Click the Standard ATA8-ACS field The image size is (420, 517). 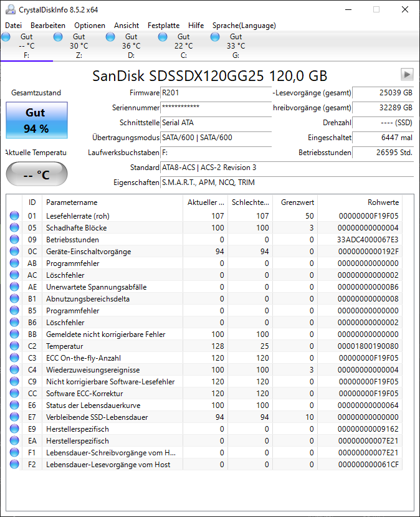tap(287, 168)
